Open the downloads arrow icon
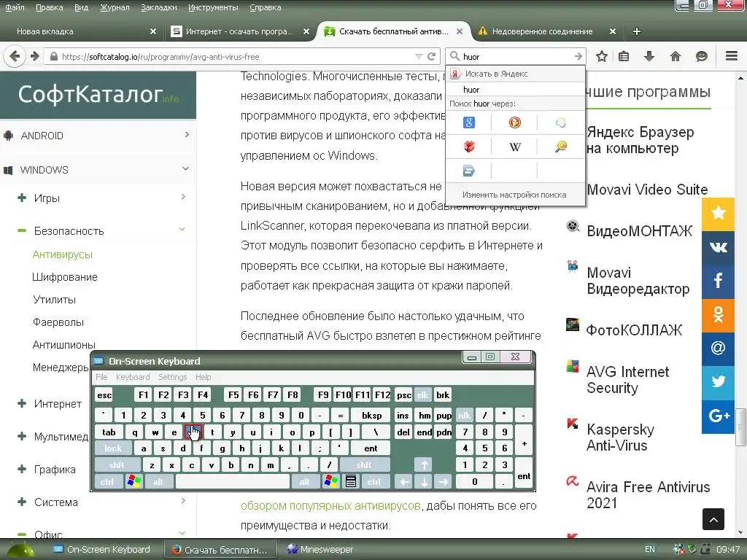 pos(649,57)
